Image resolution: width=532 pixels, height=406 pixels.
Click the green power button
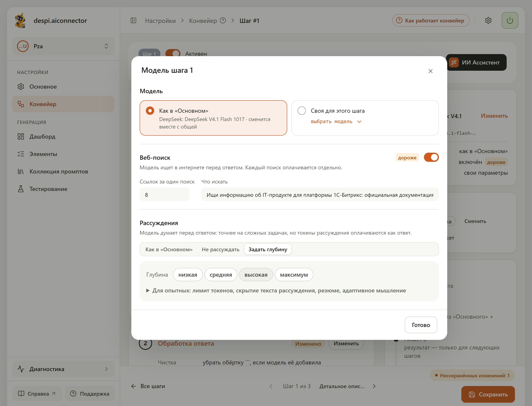pyautogui.click(x=510, y=21)
